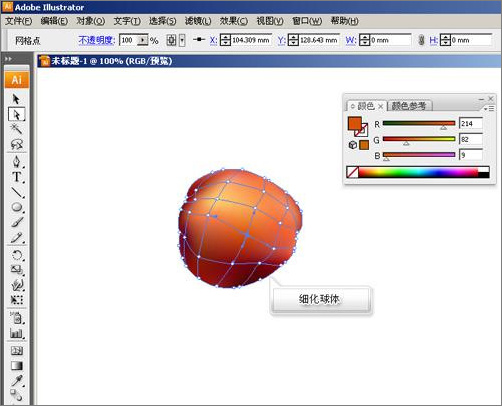The image size is (502, 406).
Task: Select the Gradient tool
Action: pyautogui.click(x=16, y=366)
